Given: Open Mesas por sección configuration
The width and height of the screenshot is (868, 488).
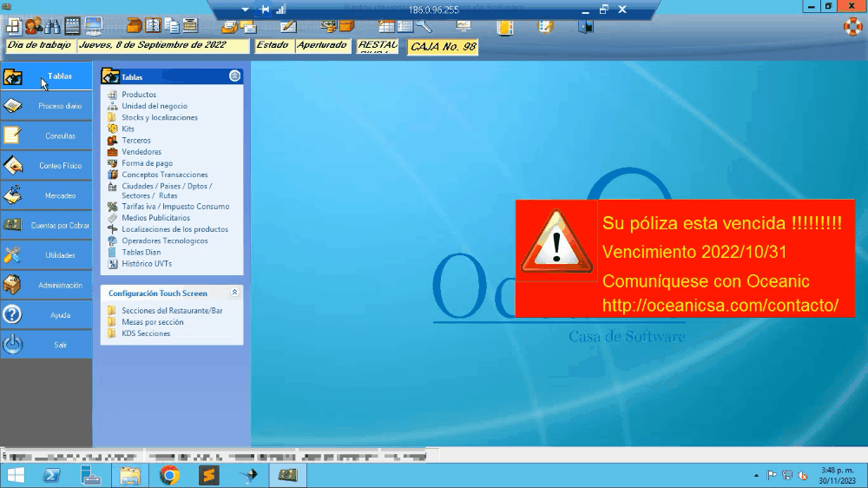Looking at the screenshot, I should pos(152,322).
